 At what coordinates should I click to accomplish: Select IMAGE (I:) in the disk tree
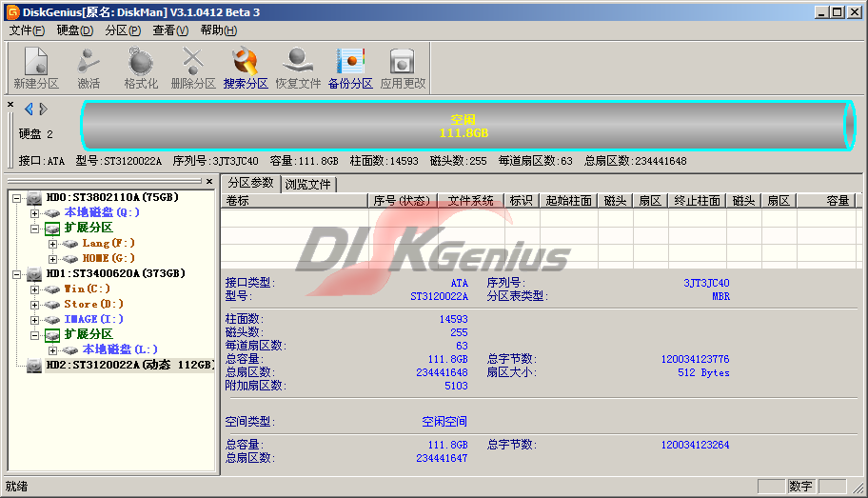pos(93,320)
